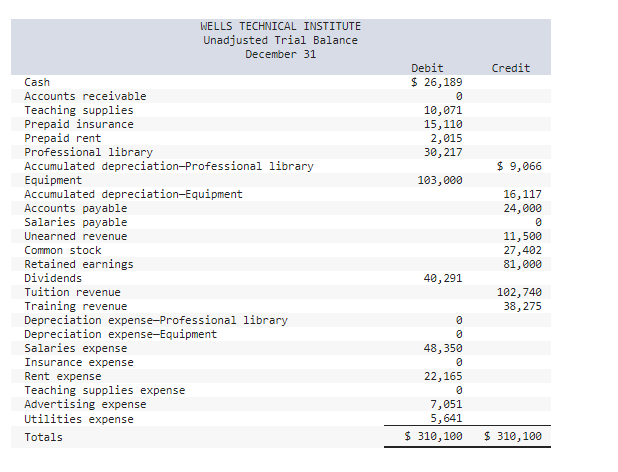This screenshot has height=472, width=618.
Task: Click Salaries expense debit 48,350
Action: point(443,348)
